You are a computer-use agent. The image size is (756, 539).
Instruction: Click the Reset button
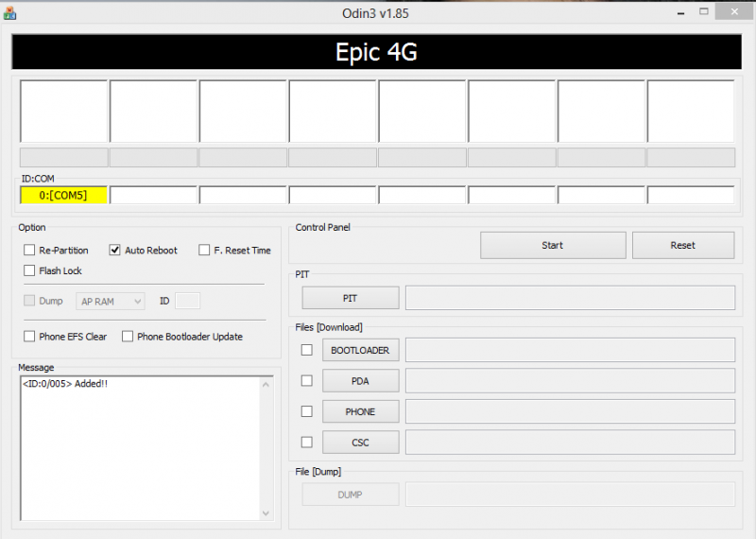click(x=682, y=246)
